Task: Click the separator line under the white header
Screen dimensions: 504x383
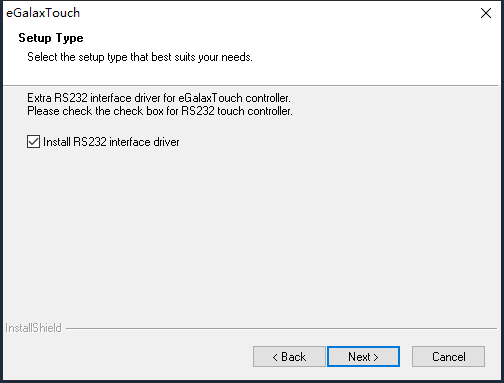Action: (x=252, y=86)
